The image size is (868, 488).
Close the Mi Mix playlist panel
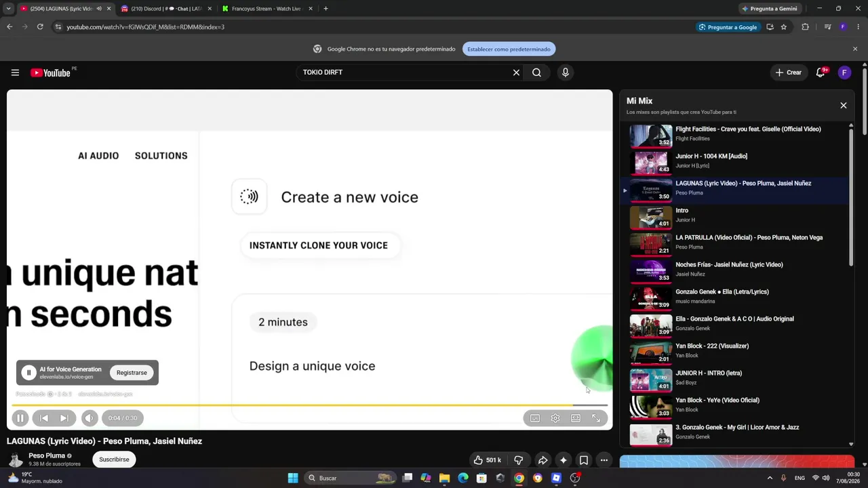[x=844, y=105]
